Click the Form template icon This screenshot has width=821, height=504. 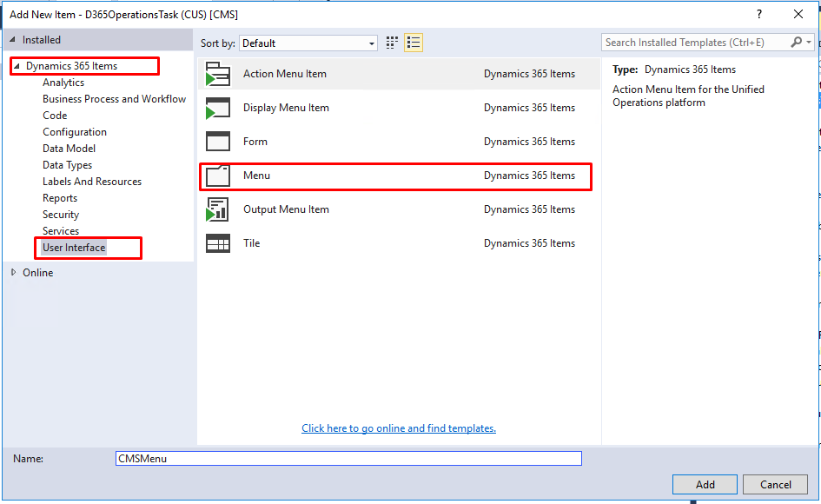pyautogui.click(x=218, y=142)
